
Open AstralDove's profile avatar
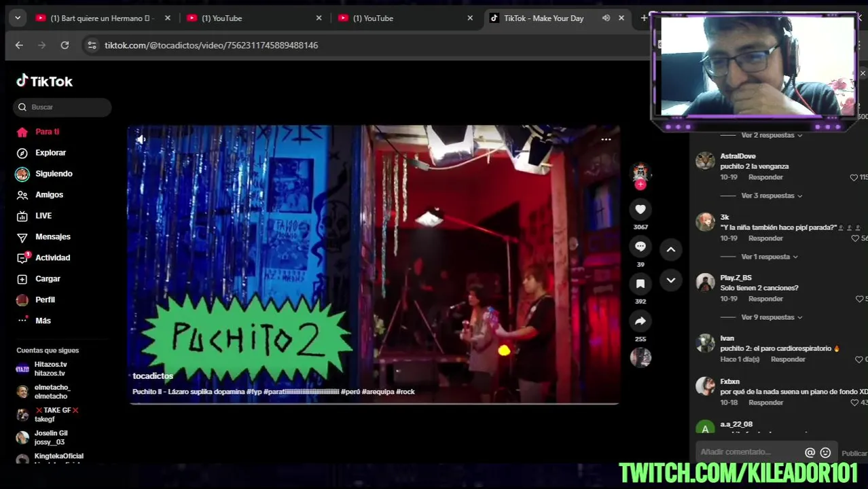(706, 161)
